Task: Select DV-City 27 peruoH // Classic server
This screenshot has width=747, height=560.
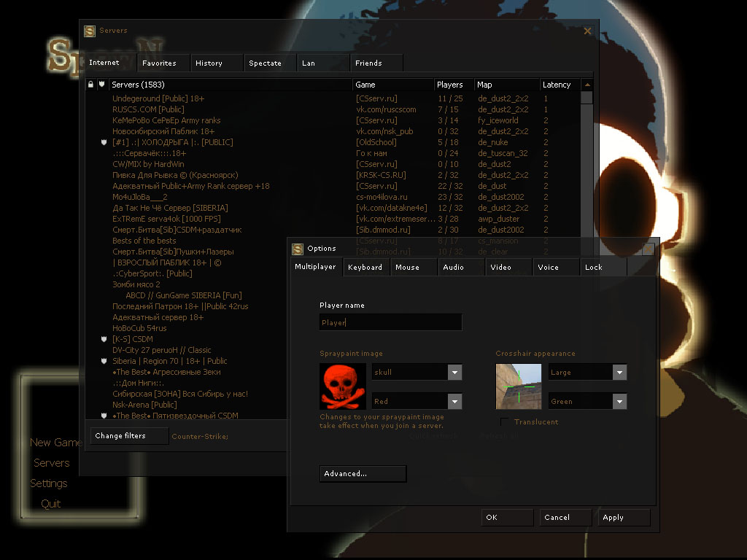Action: coord(161,351)
